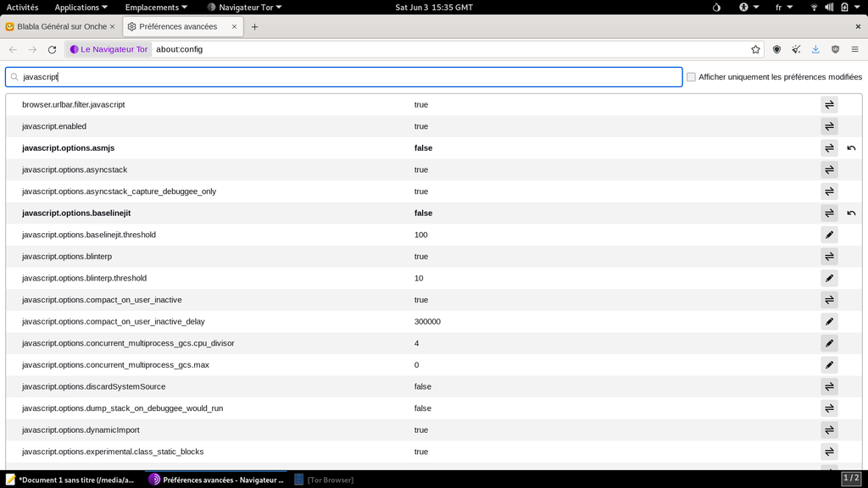Open a new tab with the plus button
The width and height of the screenshot is (868, 488).
coord(254,26)
